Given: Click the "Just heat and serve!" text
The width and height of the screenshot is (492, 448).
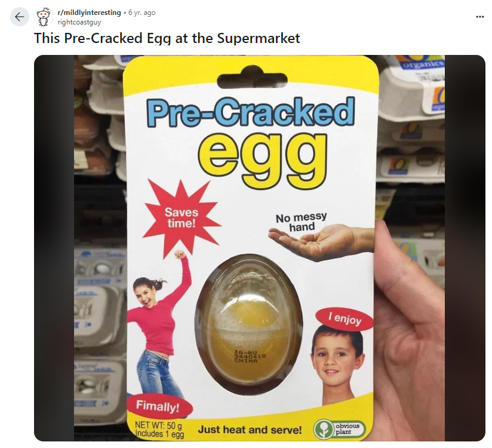Looking at the screenshot, I should point(250,429).
